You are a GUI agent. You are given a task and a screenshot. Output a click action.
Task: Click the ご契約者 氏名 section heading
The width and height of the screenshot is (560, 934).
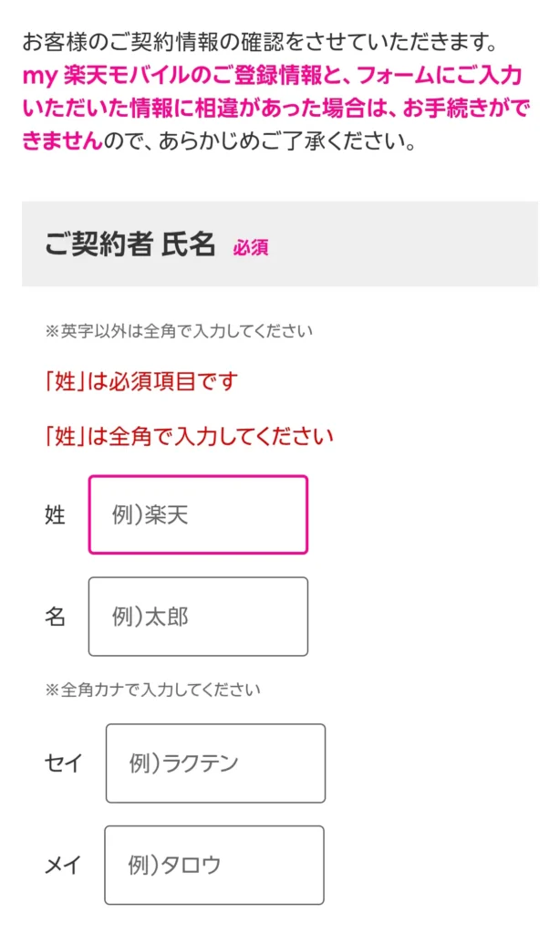pos(130,245)
